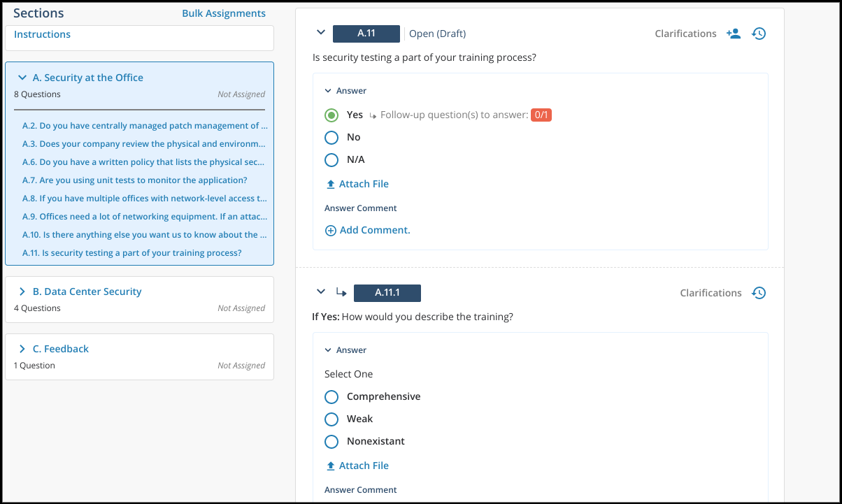The height and width of the screenshot is (504, 842).
Task: Collapse question A.11 with its chevron
Action: (321, 33)
